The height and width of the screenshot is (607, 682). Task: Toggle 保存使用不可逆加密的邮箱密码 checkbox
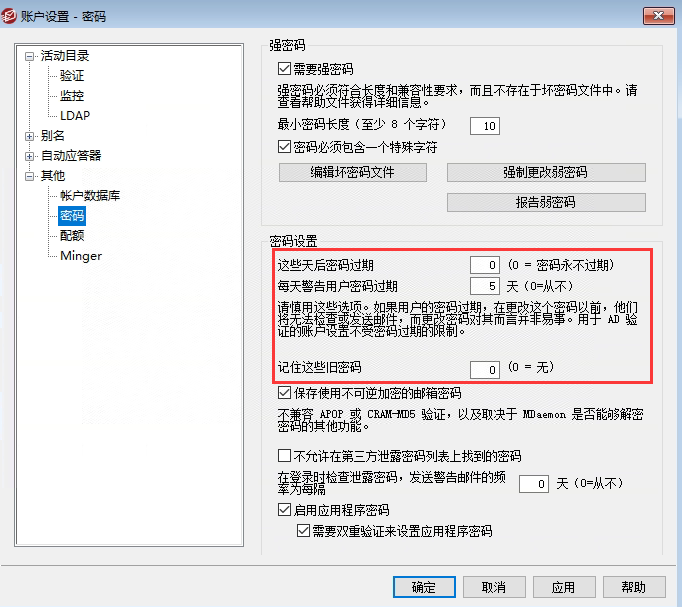[x=284, y=393]
